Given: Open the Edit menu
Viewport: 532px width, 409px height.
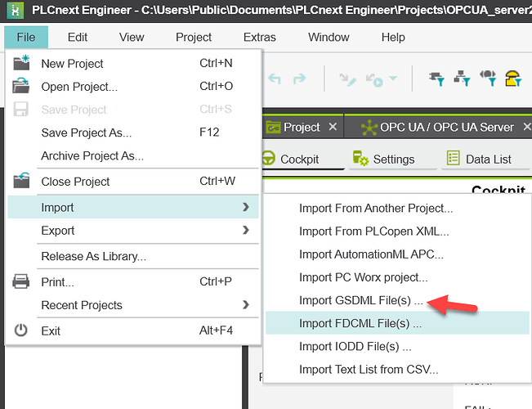Looking at the screenshot, I should pyautogui.click(x=78, y=37).
